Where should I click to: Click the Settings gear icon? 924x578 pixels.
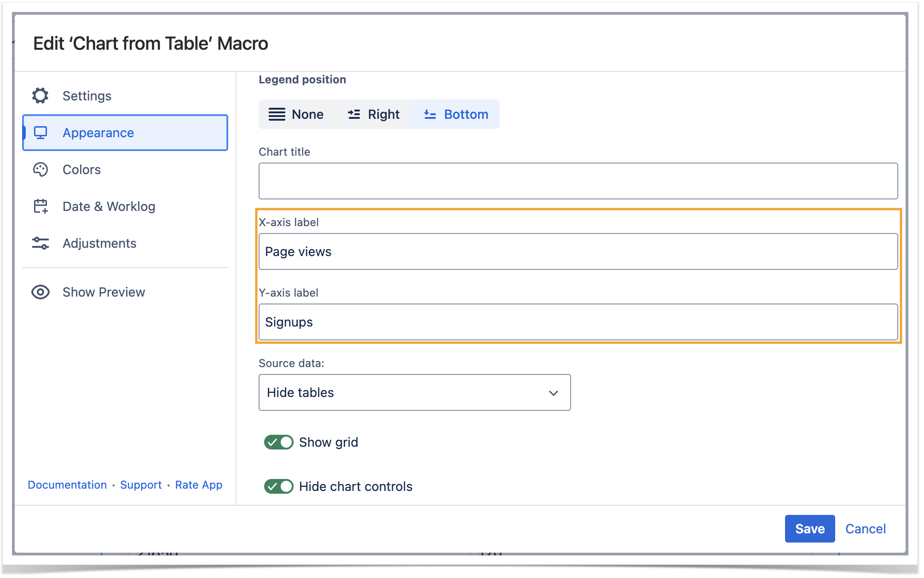pos(40,96)
